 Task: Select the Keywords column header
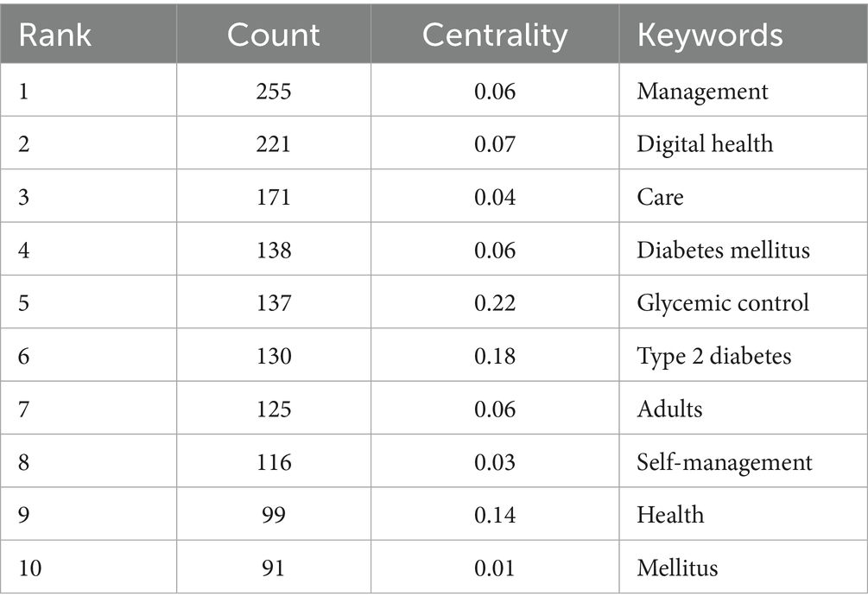click(710, 35)
